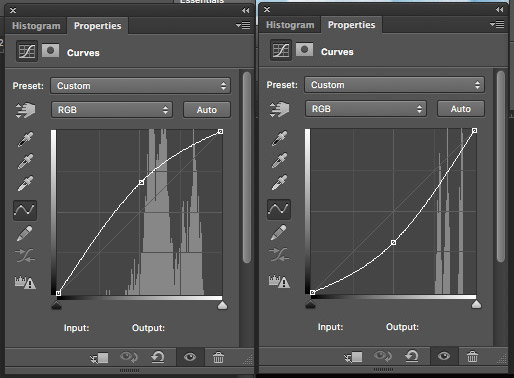This screenshot has height=378, width=514.
Task: Open the panel flyout menu in right panel
Action: pos(497,24)
